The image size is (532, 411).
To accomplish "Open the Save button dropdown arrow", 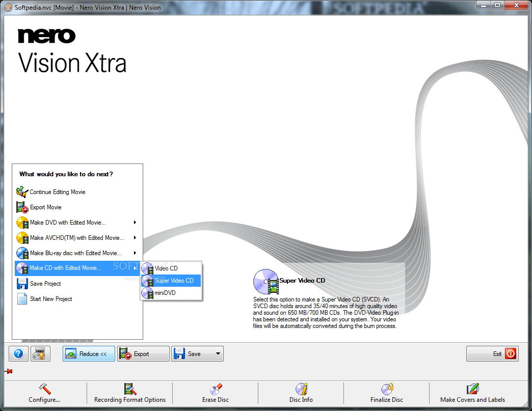I will [218, 353].
